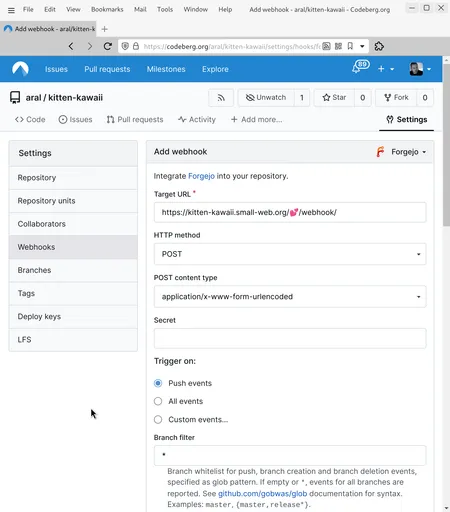The width and height of the screenshot is (450, 512).
Task: Open the Bookmarks menu
Action: (x=107, y=9)
